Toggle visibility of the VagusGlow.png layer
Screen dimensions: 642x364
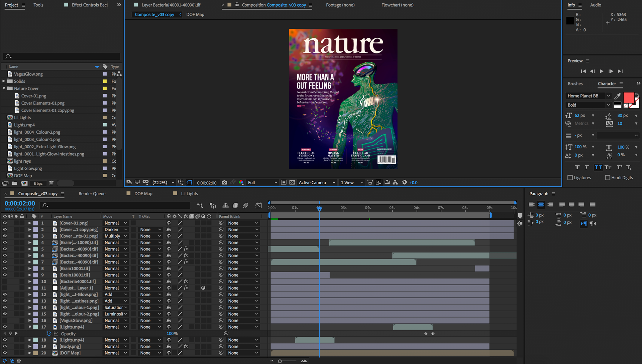pos(5,321)
